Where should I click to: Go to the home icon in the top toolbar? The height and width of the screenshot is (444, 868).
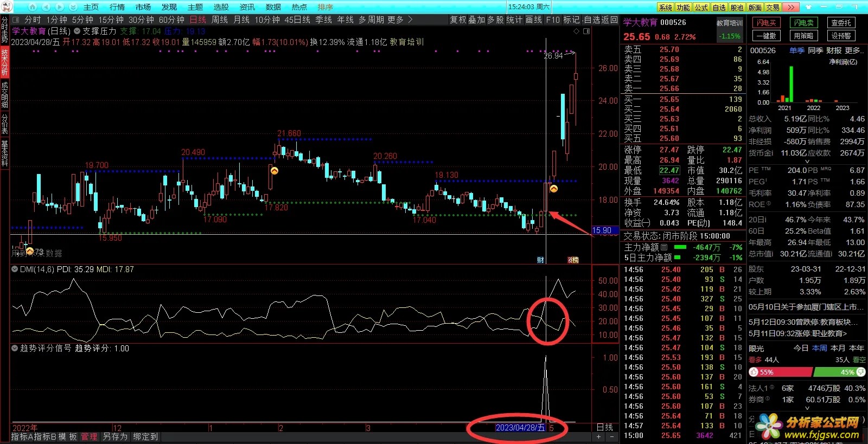coord(33,7)
